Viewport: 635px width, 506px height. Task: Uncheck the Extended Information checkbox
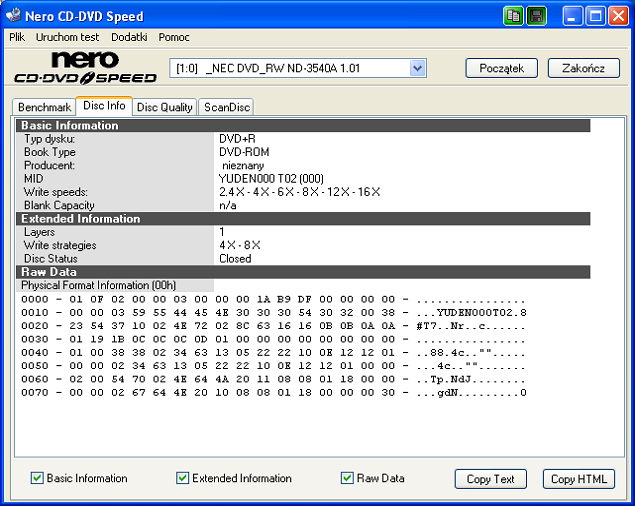click(182, 478)
